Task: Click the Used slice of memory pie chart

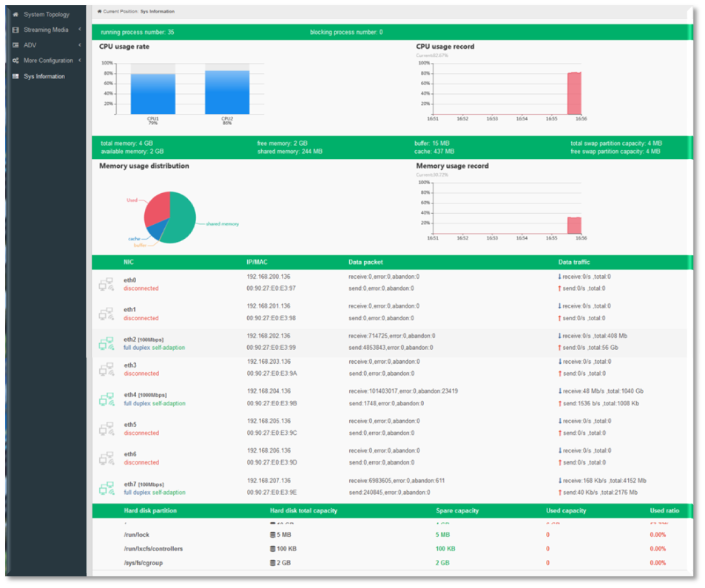Action: [x=157, y=210]
